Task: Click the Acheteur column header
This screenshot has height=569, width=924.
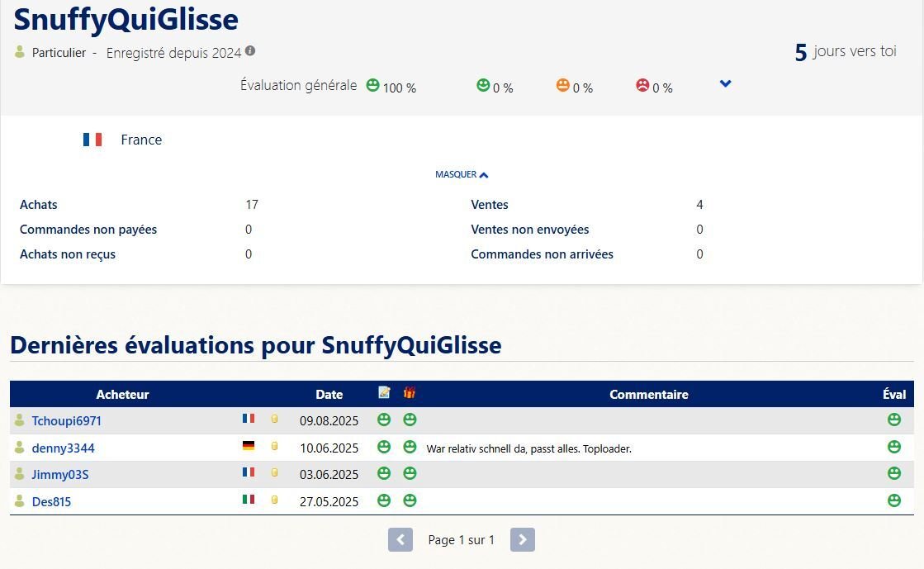Action: (x=122, y=395)
